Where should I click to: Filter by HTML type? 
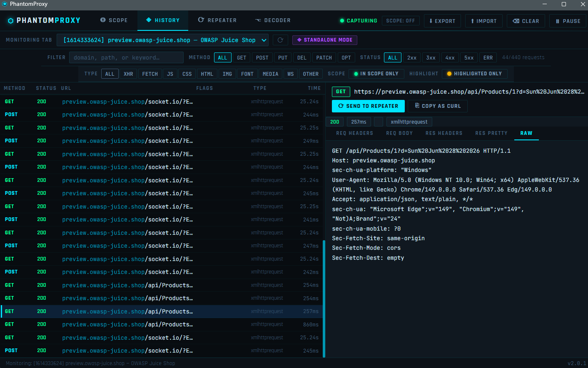pyautogui.click(x=207, y=74)
